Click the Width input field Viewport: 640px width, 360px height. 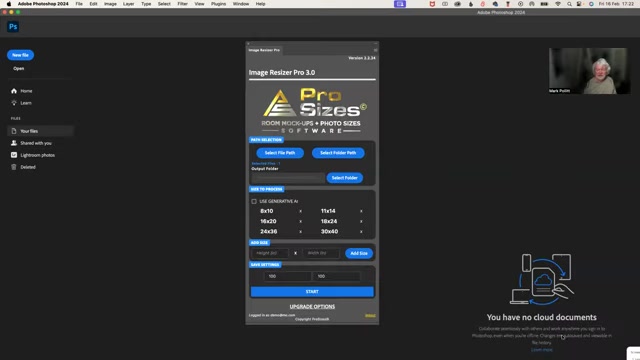pos(321,253)
